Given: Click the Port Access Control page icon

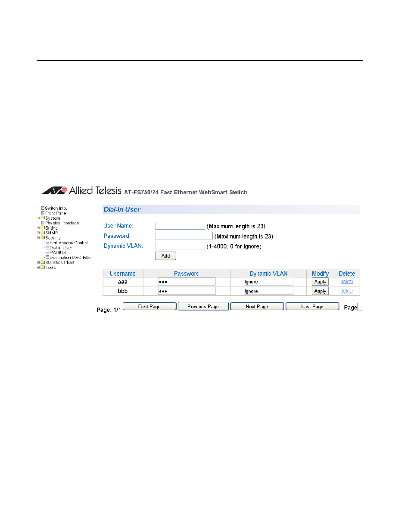Looking at the screenshot, I should [x=47, y=243].
